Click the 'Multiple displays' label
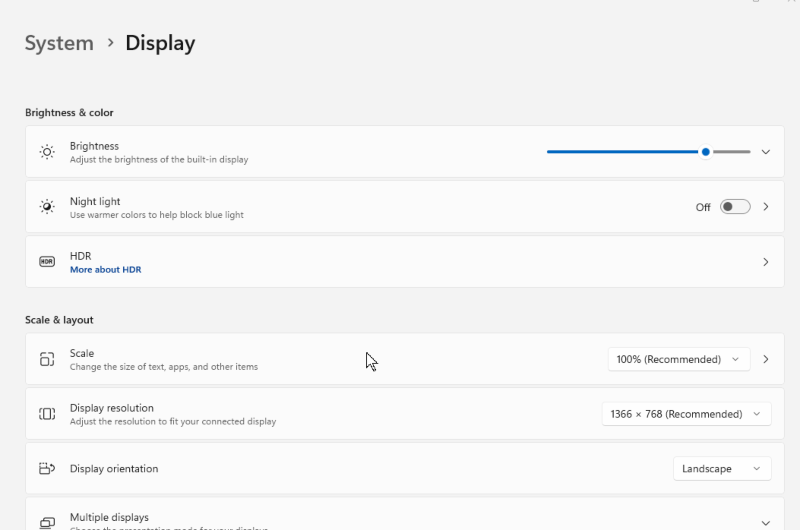Image resolution: width=800 pixels, height=530 pixels. (x=109, y=517)
